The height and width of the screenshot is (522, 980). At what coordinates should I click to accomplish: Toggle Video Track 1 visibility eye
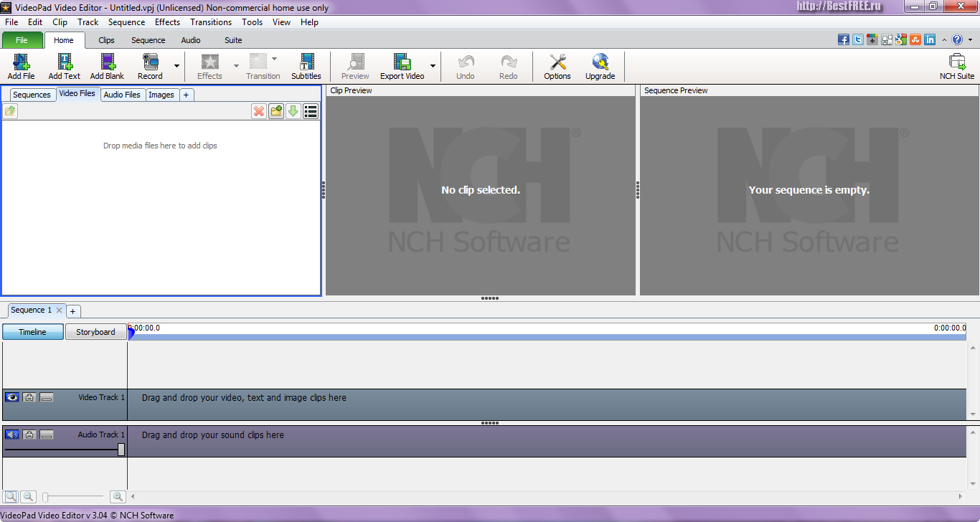coord(12,397)
